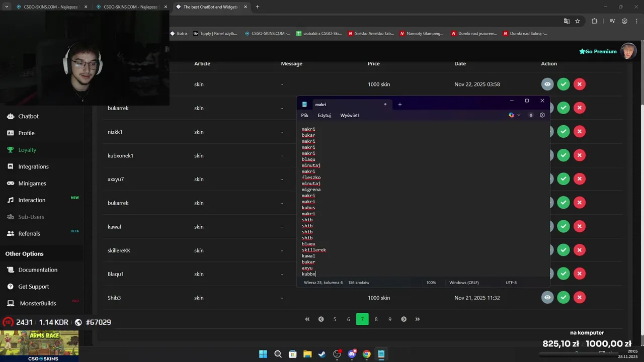Open Copilot in Notepad
Image resolution: width=644 pixels, height=362 pixels.
coord(512,115)
